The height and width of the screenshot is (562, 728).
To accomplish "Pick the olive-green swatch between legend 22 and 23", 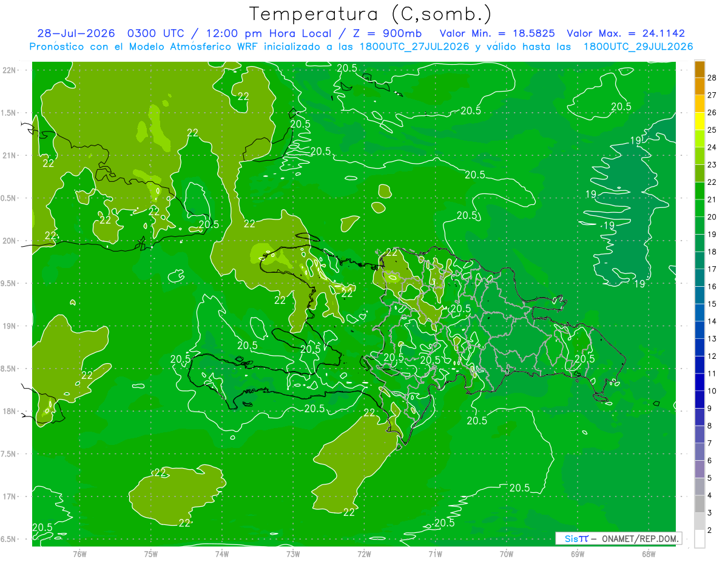I will pos(699,173).
